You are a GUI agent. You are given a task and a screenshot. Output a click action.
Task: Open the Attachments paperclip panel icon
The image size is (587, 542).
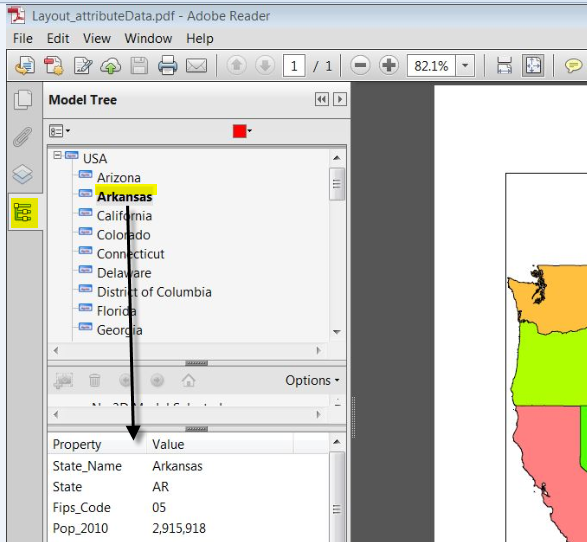[22, 137]
